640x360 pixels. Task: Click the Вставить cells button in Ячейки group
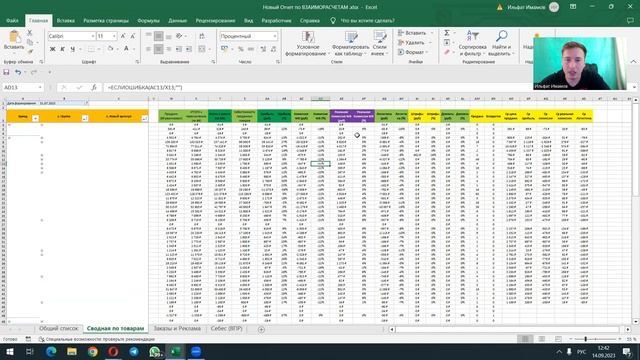click(x=412, y=33)
